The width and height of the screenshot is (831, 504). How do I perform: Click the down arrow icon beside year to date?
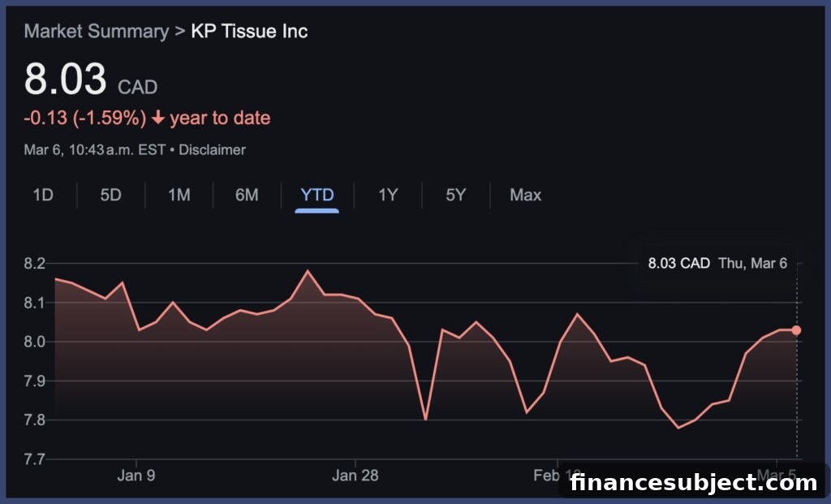(x=158, y=117)
